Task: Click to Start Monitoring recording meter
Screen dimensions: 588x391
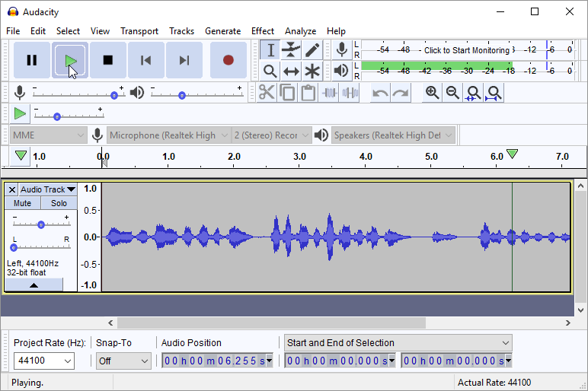Action: point(466,50)
